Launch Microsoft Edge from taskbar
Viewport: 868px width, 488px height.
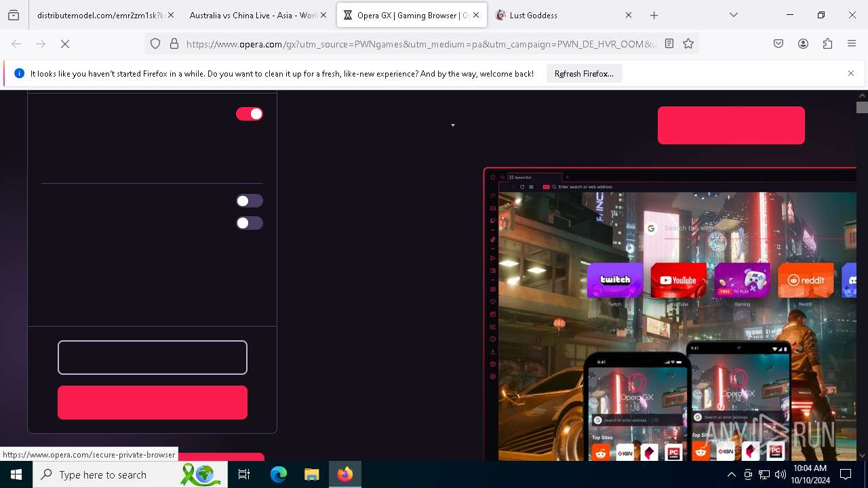pyautogui.click(x=279, y=474)
